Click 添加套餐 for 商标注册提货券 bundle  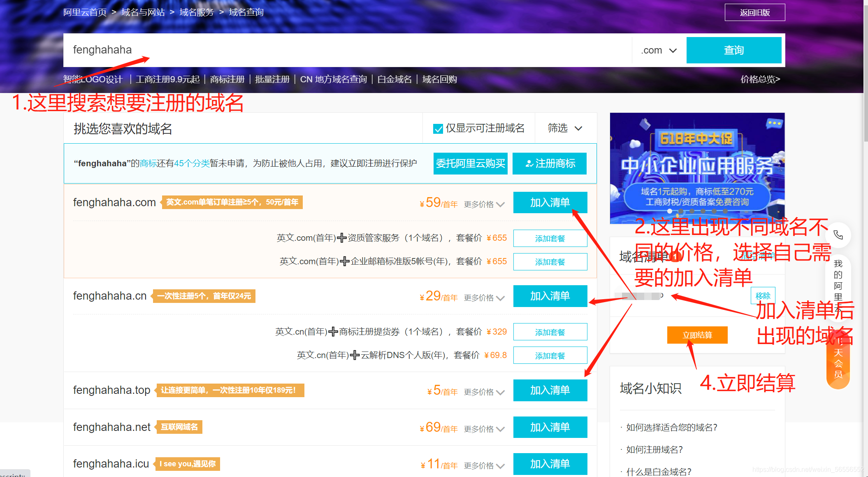pyautogui.click(x=550, y=332)
